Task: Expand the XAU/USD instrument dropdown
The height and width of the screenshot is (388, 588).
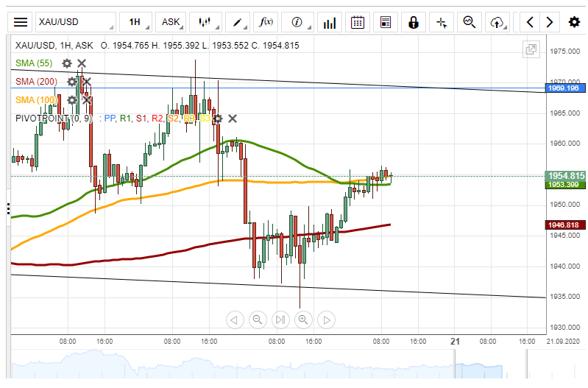Action: coord(74,22)
